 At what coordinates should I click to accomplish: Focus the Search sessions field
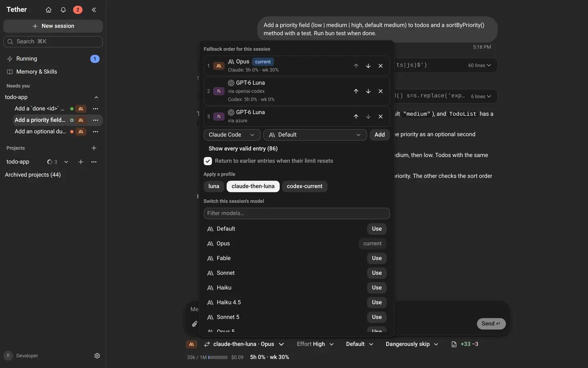pyautogui.click(x=53, y=42)
